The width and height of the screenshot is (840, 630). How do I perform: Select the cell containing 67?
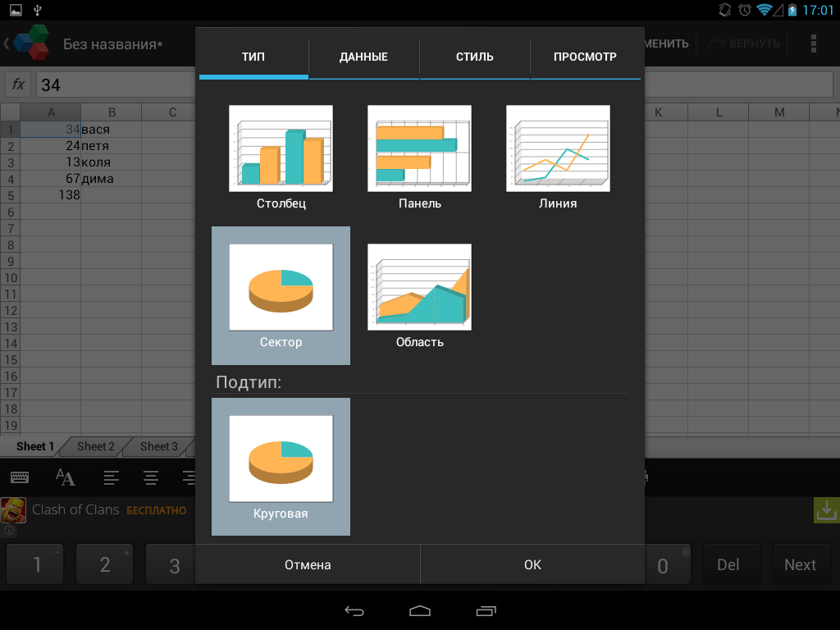pos(50,178)
